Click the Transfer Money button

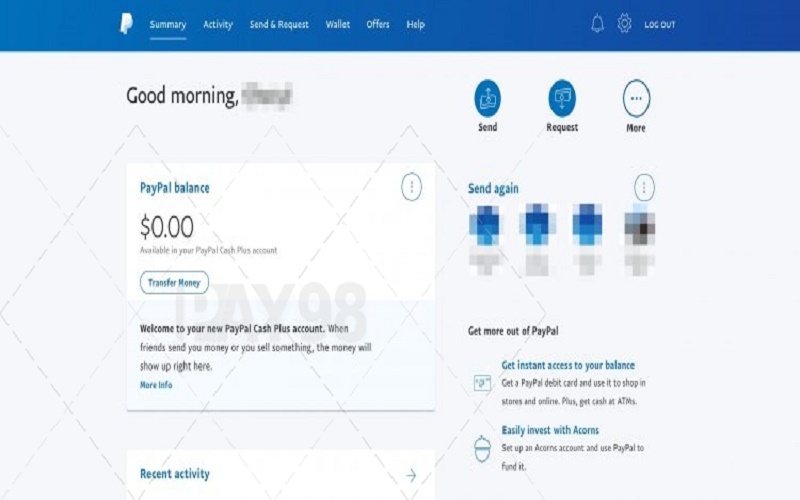(x=174, y=283)
